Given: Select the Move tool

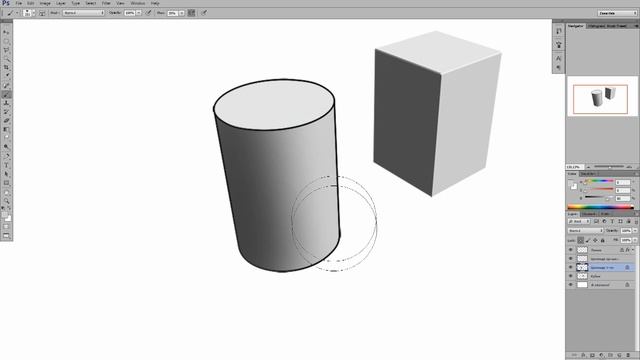Looking at the screenshot, I should point(6,32).
